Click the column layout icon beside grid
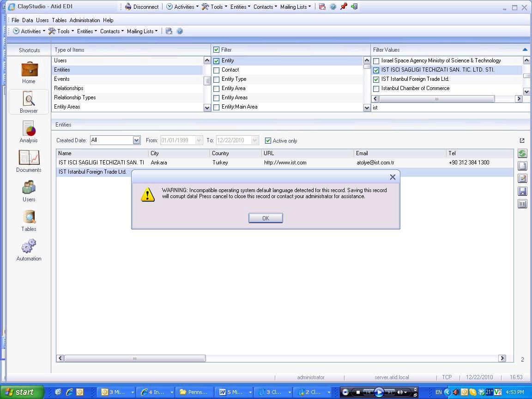This screenshot has width=532, height=399. point(522,204)
